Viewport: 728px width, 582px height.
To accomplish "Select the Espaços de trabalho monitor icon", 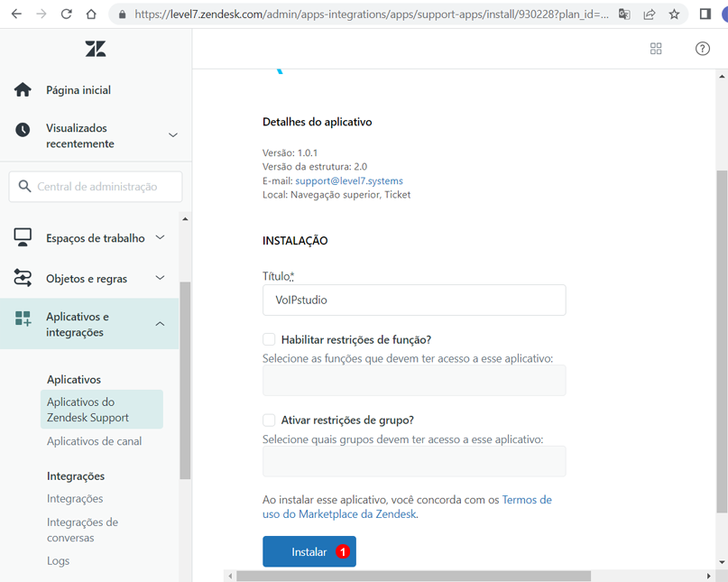I will coord(22,237).
